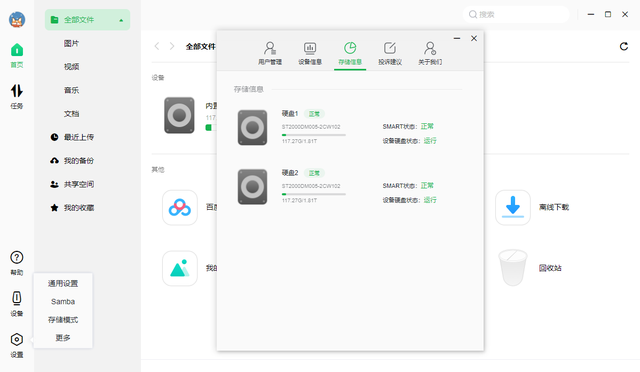
Task: Click the 正常 status badge for 硬盘2
Action: click(x=314, y=173)
